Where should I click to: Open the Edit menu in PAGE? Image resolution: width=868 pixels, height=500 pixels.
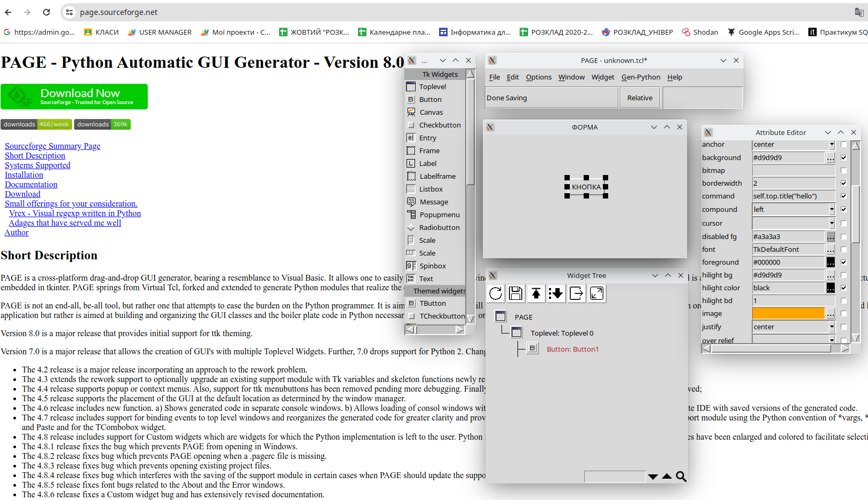[x=513, y=77]
